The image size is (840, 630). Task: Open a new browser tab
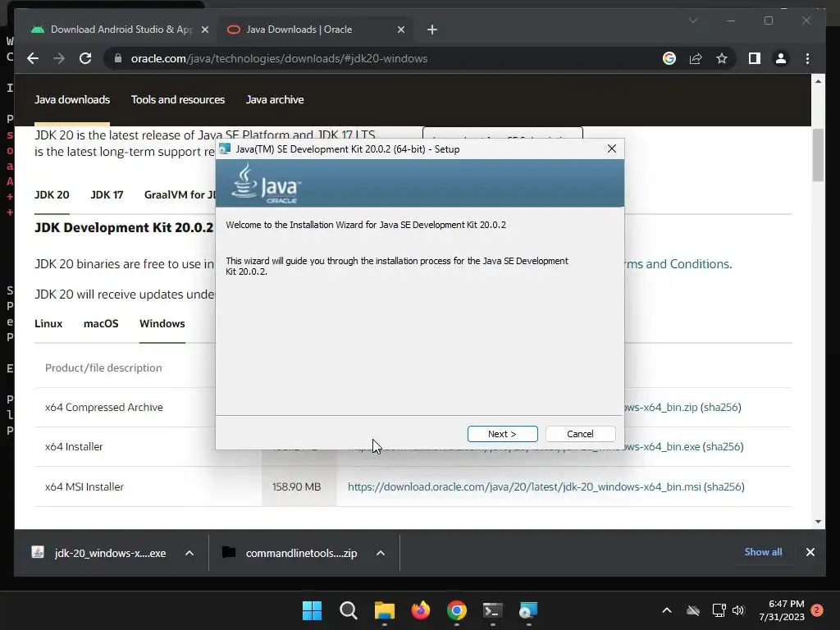click(432, 30)
